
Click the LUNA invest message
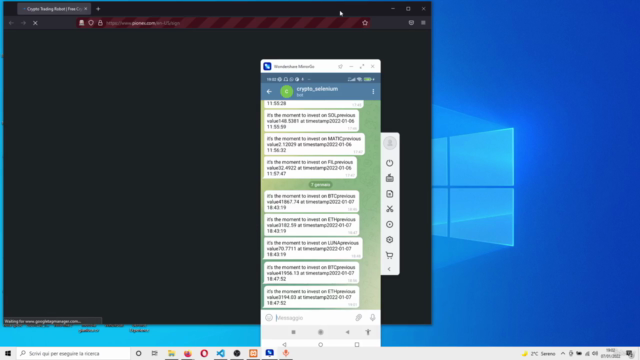[313, 248]
